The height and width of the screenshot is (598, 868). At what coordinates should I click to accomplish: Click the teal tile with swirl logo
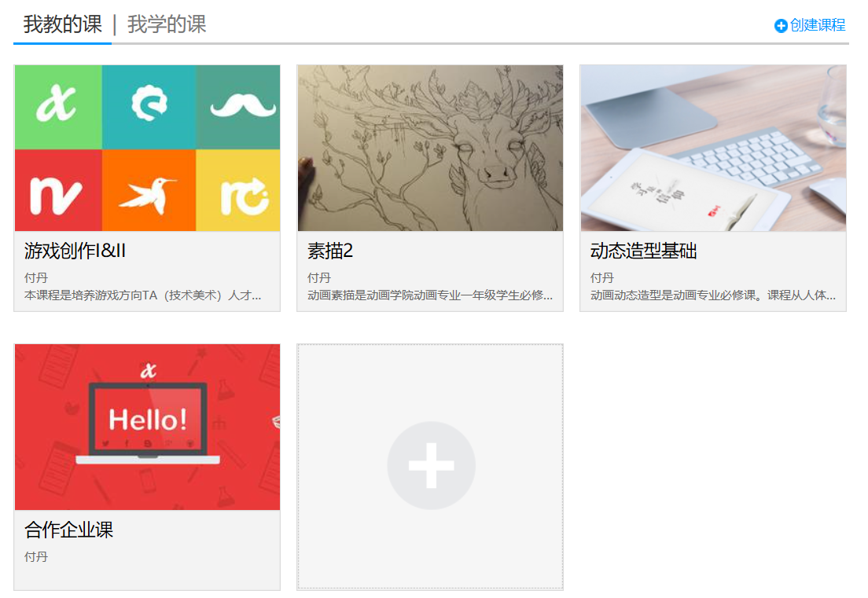pos(148,107)
